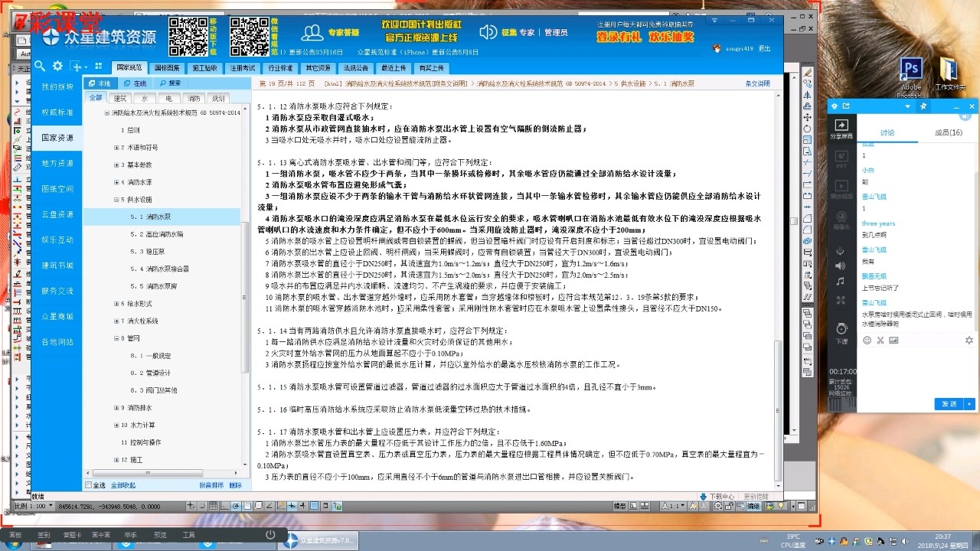980x551 pixels.
Task: Expand chapter 10 水力计算
Action: coord(116,425)
